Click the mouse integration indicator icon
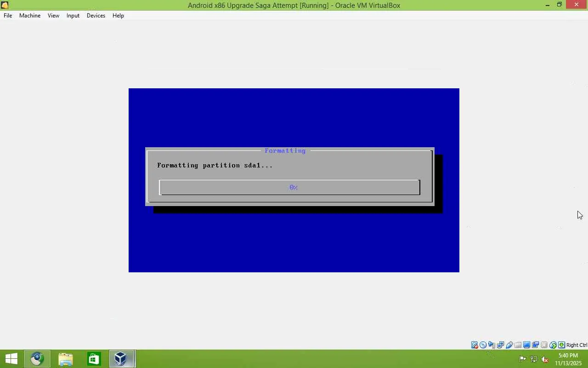The image size is (588, 368). pos(553,345)
